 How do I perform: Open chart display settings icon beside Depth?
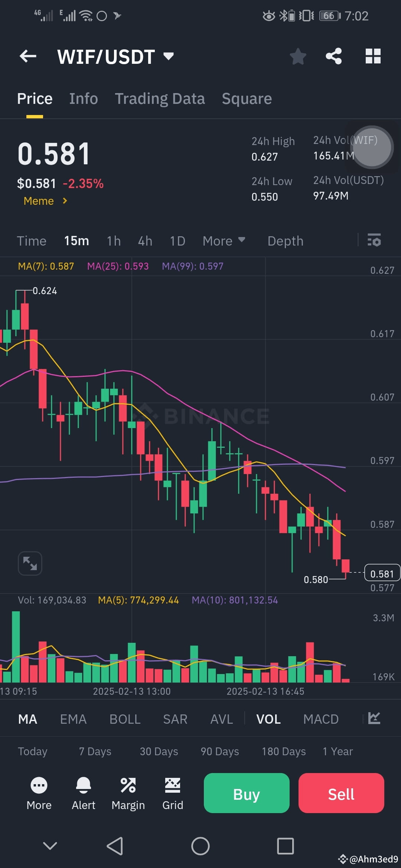(374, 241)
